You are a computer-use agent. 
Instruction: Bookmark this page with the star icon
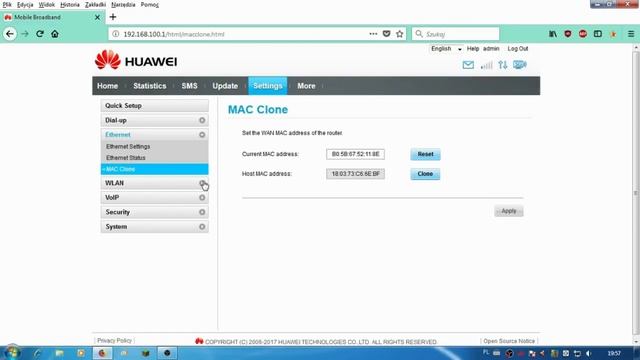(400, 34)
